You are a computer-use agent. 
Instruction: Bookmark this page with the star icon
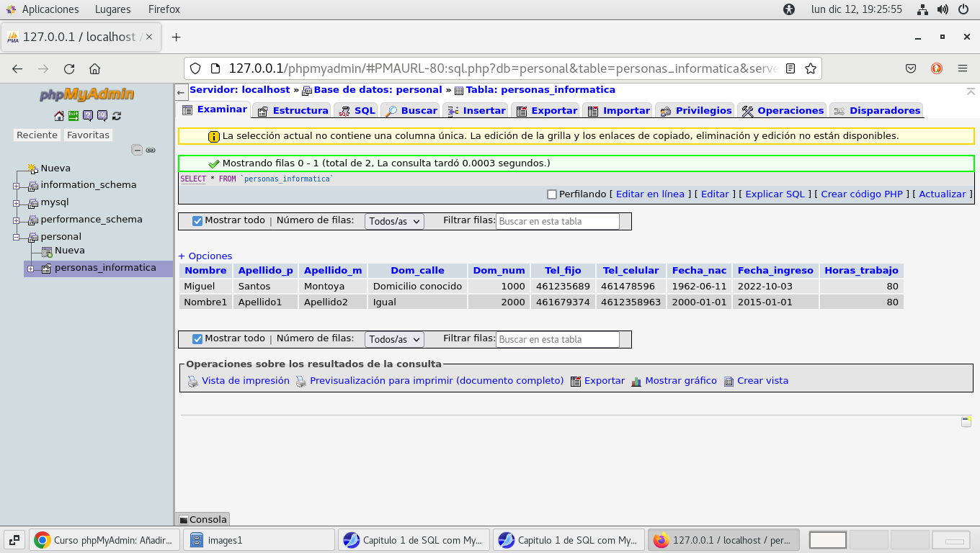click(811, 69)
